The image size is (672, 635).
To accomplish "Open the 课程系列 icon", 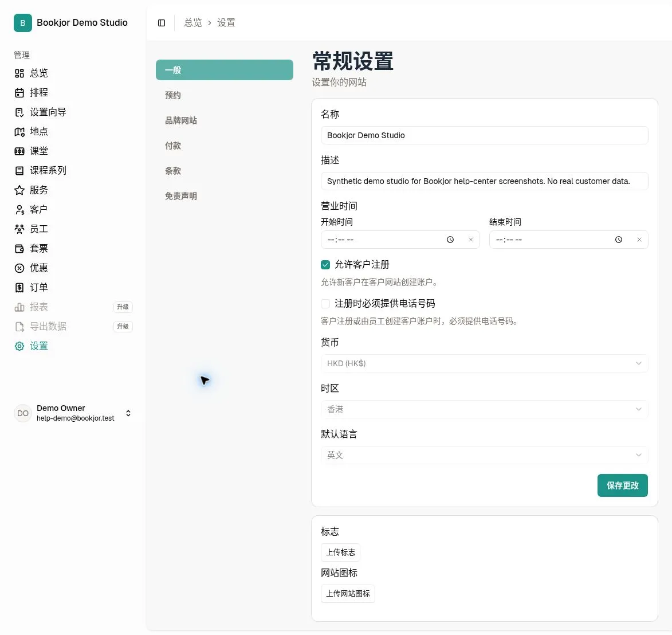I will click(19, 171).
